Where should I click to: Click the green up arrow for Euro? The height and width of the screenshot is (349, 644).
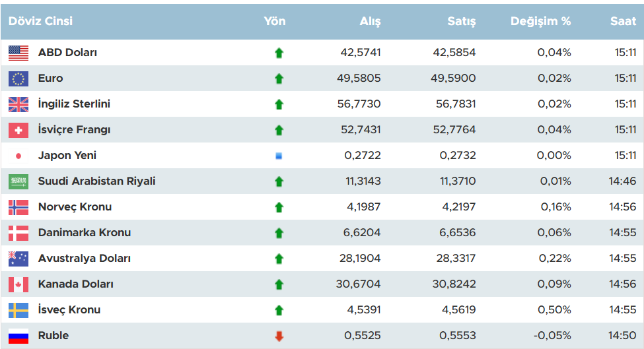pyautogui.click(x=279, y=79)
